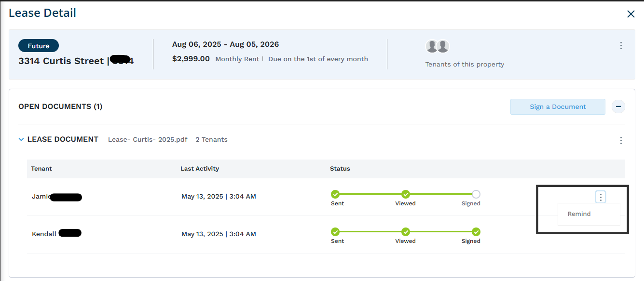The height and width of the screenshot is (281, 644).
Task: Click Jamie's empty Signed status circle
Action: coord(476,194)
